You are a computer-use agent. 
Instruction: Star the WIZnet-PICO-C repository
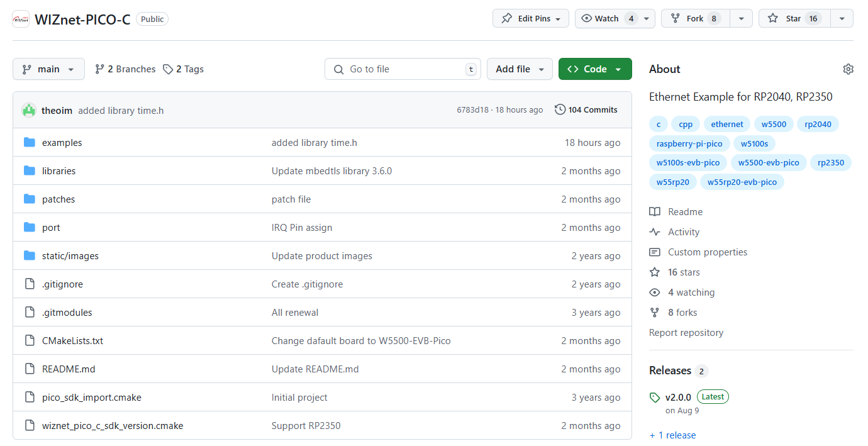[x=795, y=19]
